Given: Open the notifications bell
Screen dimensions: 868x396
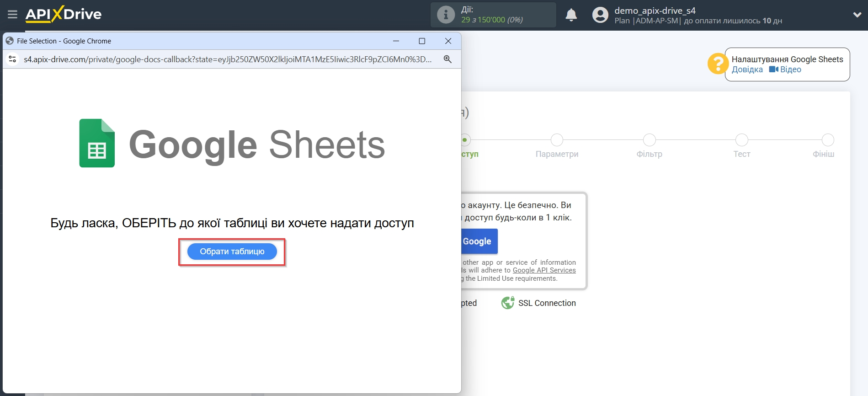Looking at the screenshot, I should point(571,15).
